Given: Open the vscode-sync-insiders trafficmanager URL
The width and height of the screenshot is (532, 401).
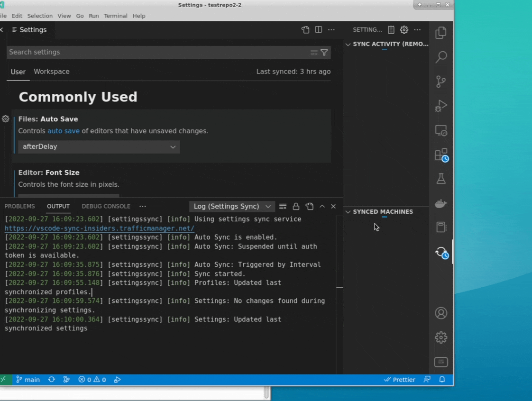Looking at the screenshot, I should click(99, 228).
